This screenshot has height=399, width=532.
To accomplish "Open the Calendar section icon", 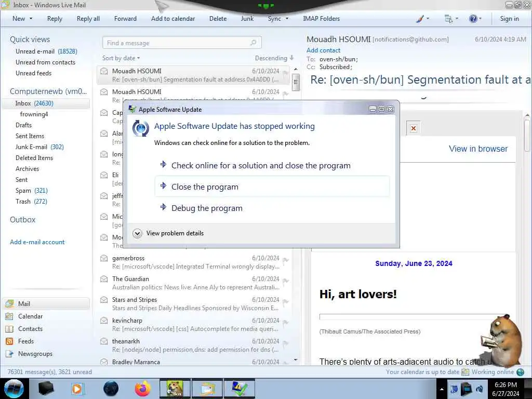I will pos(9,316).
